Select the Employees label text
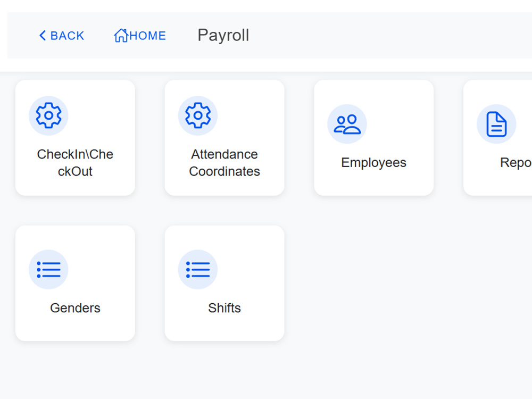Viewport: 532px width, 399px height. [373, 162]
